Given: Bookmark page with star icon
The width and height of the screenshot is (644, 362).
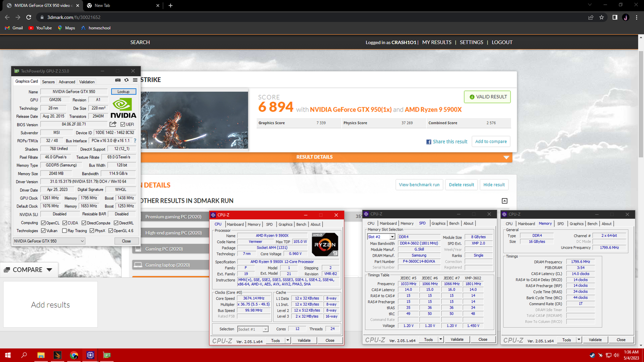Looking at the screenshot, I should pos(602,17).
